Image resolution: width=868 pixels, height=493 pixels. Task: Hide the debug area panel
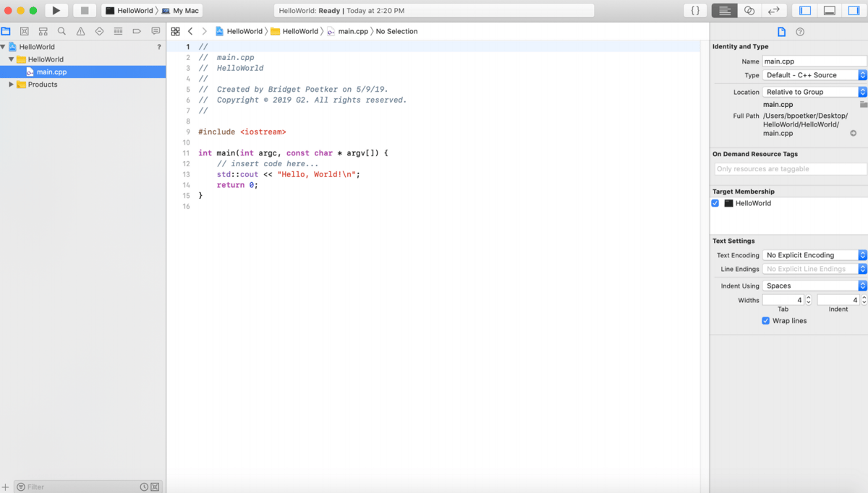click(x=830, y=11)
